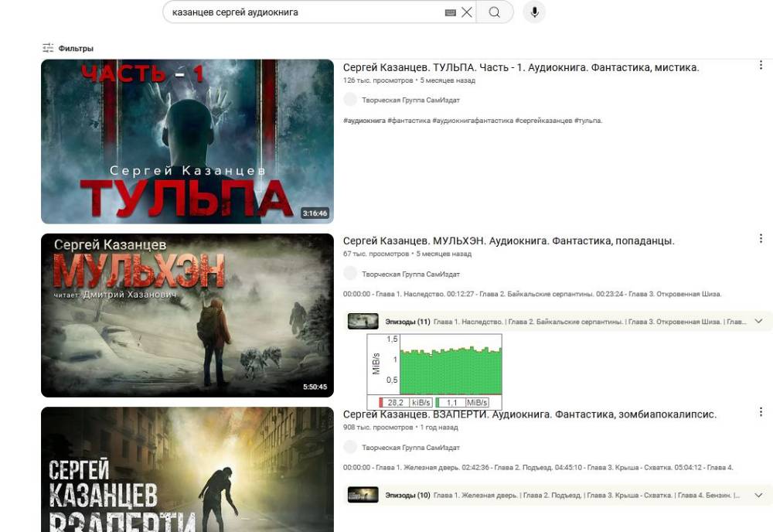Screen dimensions: 773x532
Task: Open title link Сергей Казанцев. МУЛЬХЭН
Action: (508, 241)
